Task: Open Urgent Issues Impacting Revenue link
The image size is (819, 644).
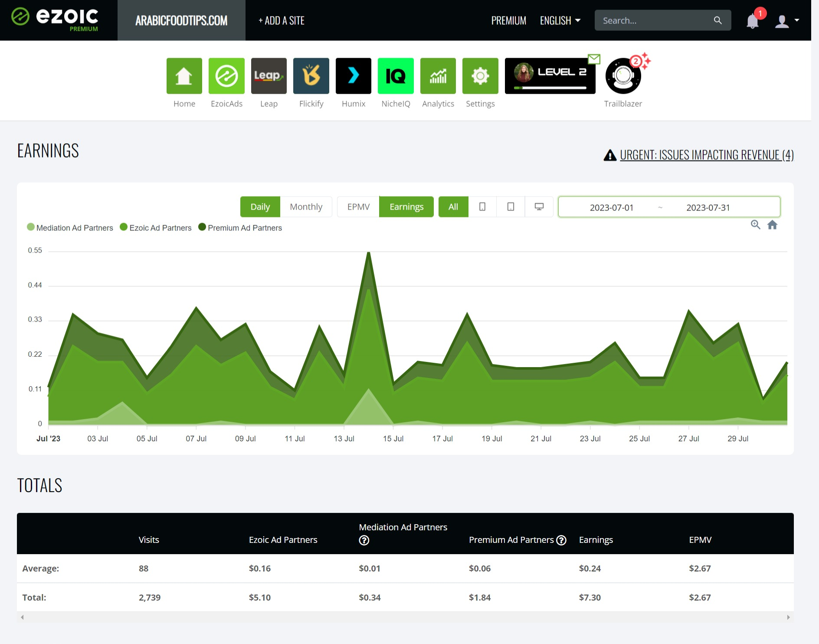Action: [x=707, y=155]
